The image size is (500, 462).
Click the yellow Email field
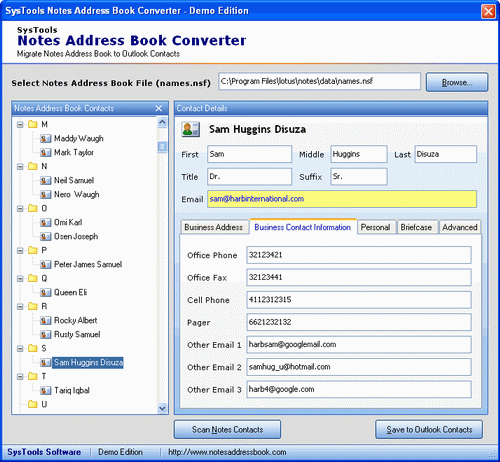pos(342,199)
